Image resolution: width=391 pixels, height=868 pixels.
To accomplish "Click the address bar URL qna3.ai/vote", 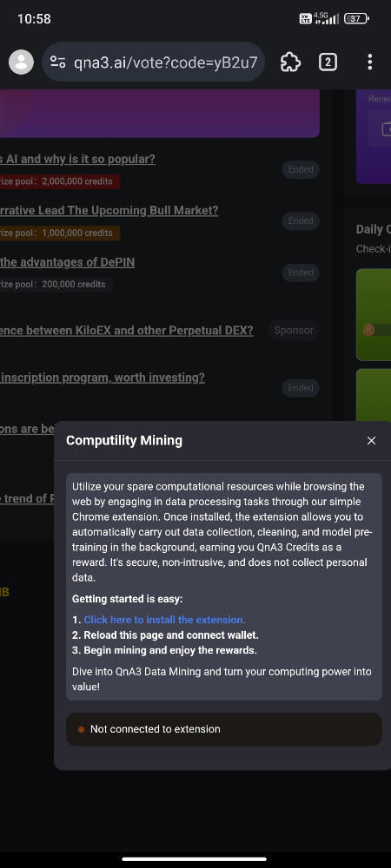I will click(x=166, y=62).
